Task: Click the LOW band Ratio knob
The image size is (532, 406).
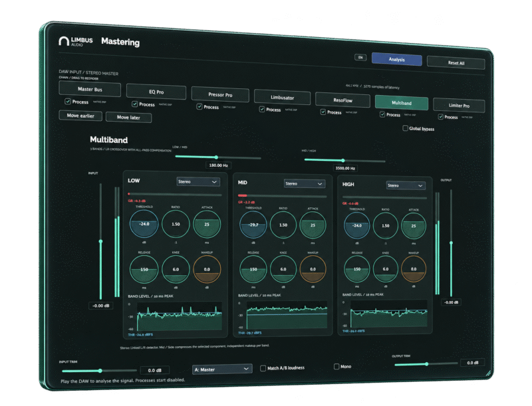Action: [x=176, y=225]
